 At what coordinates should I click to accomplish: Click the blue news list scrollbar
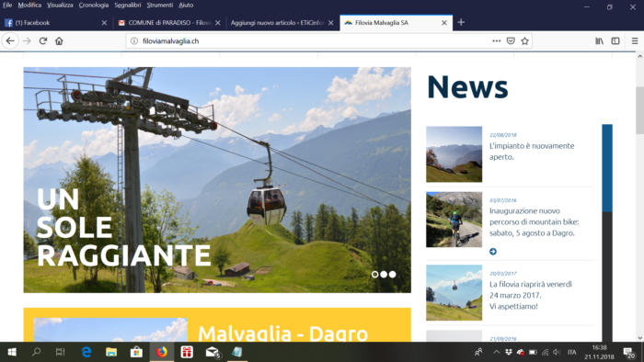coord(607,168)
